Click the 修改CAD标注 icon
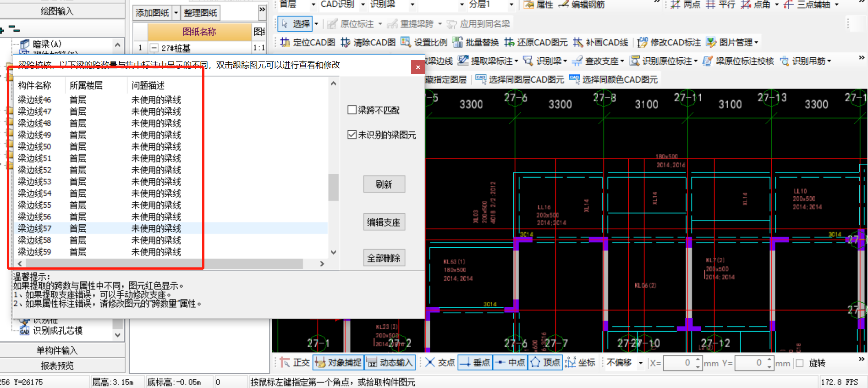The width and height of the screenshot is (868, 388). point(643,42)
